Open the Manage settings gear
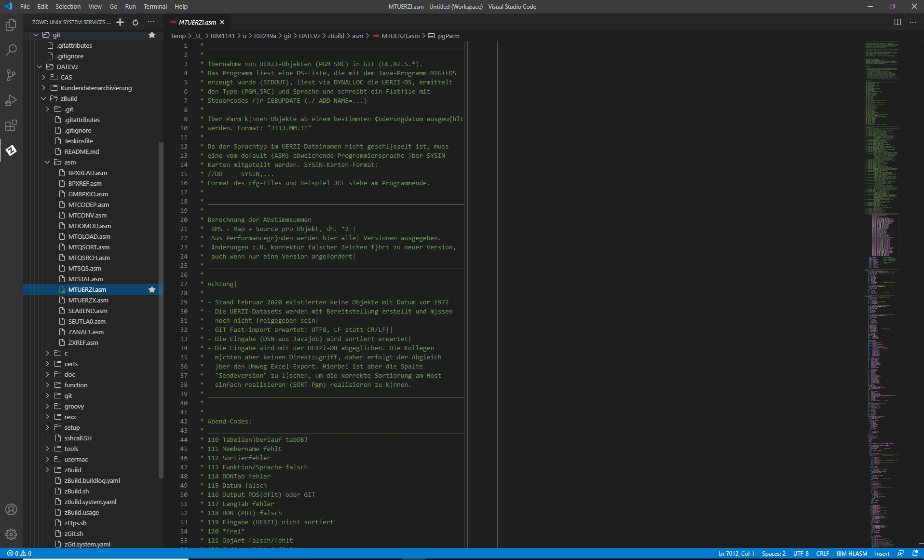 [11, 534]
